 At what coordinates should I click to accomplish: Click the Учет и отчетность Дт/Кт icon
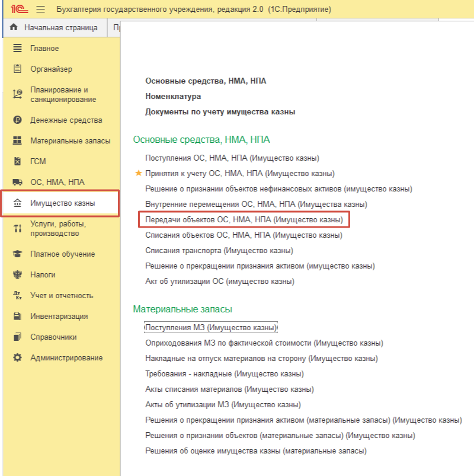pos(17,295)
